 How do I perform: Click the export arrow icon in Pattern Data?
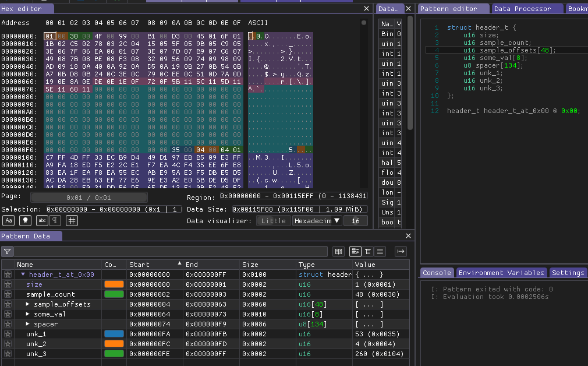point(401,252)
